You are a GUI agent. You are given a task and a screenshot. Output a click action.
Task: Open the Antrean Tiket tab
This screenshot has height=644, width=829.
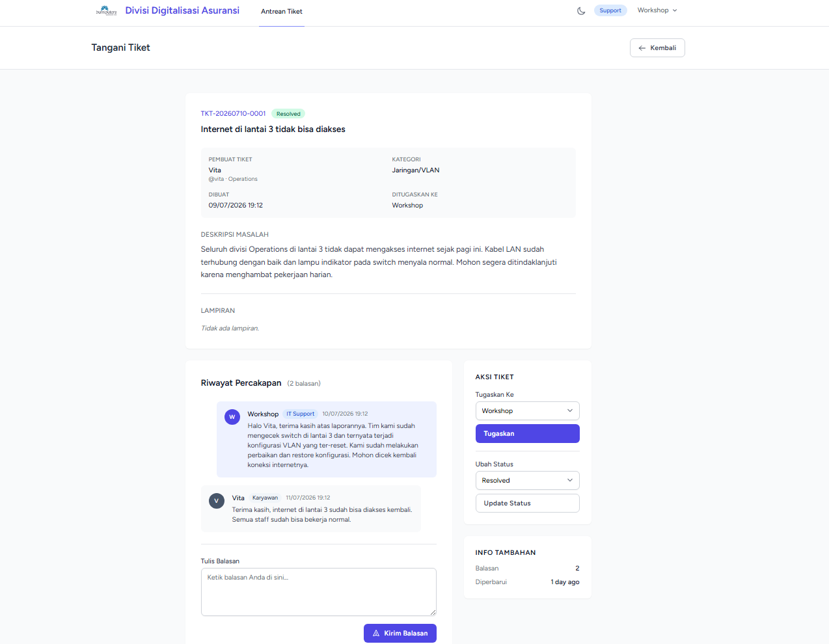(x=282, y=12)
